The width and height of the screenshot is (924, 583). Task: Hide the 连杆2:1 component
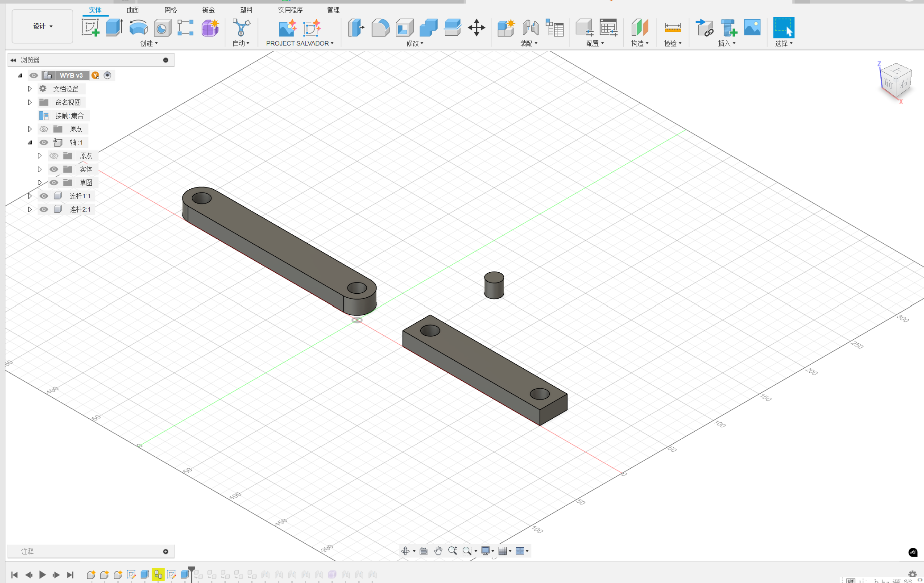[x=43, y=209]
